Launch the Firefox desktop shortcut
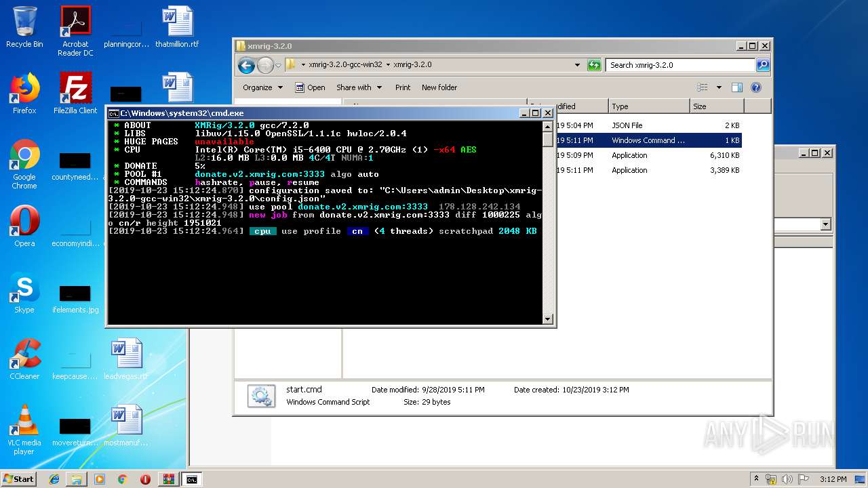 pos(24,94)
